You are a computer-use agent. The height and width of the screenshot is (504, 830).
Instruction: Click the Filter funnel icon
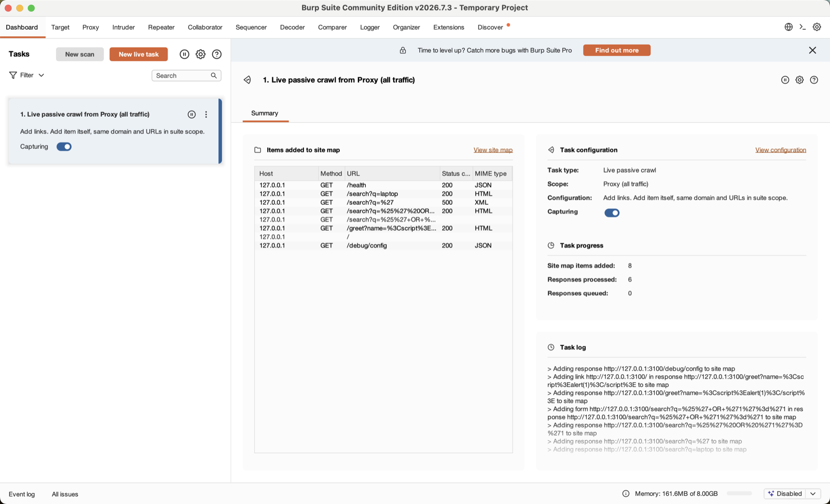[13, 75]
